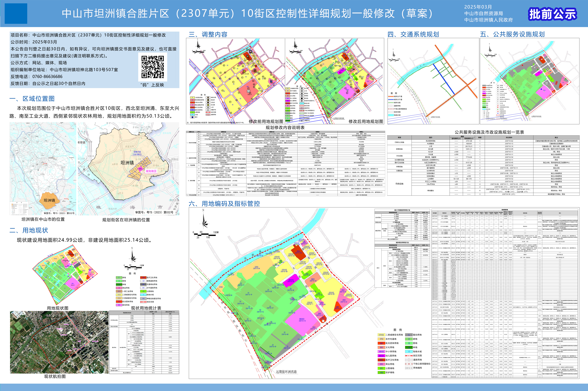
Task: Open the 修改后用地规划图 map
Action: (334, 81)
